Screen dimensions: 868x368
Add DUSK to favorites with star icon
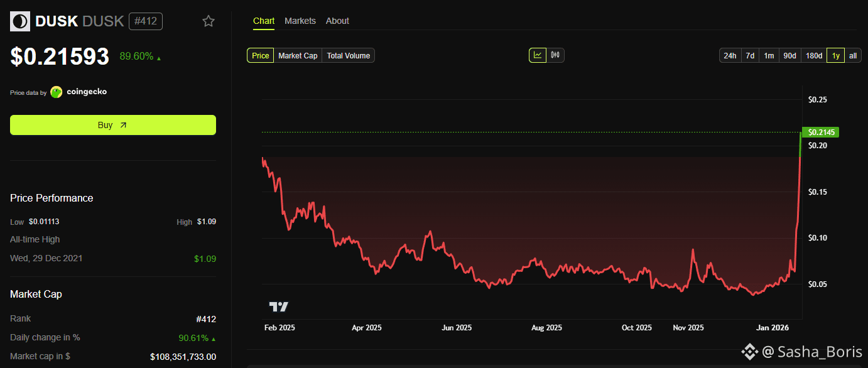(209, 21)
